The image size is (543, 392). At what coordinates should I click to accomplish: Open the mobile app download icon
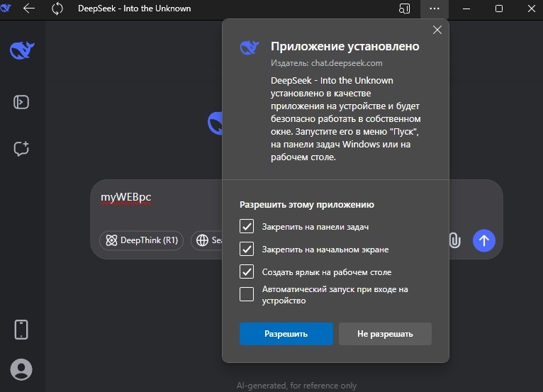coord(21,330)
